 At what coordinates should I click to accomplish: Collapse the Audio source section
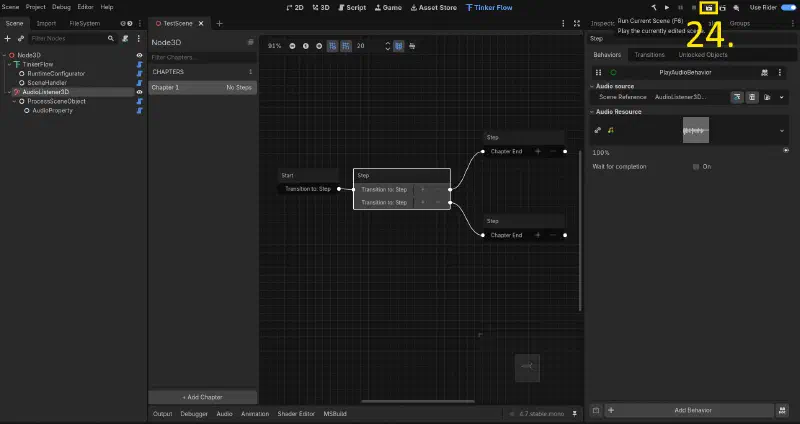pyautogui.click(x=592, y=86)
